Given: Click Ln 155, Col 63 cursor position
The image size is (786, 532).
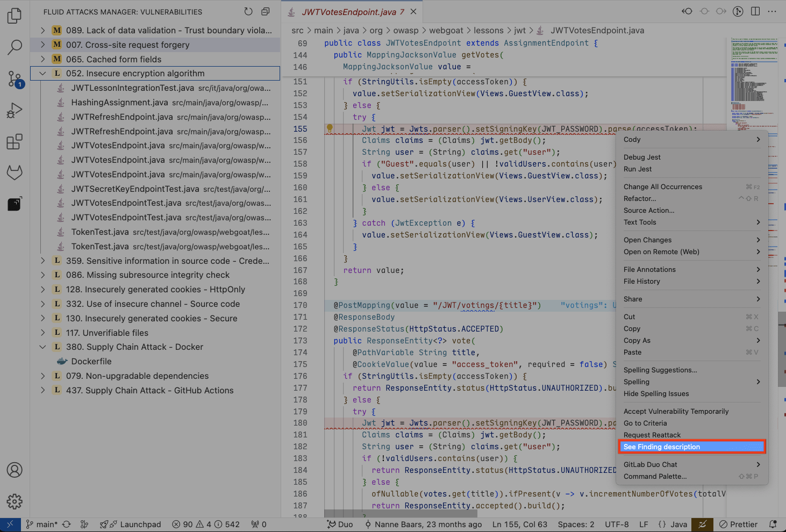Looking at the screenshot, I should point(519,524).
